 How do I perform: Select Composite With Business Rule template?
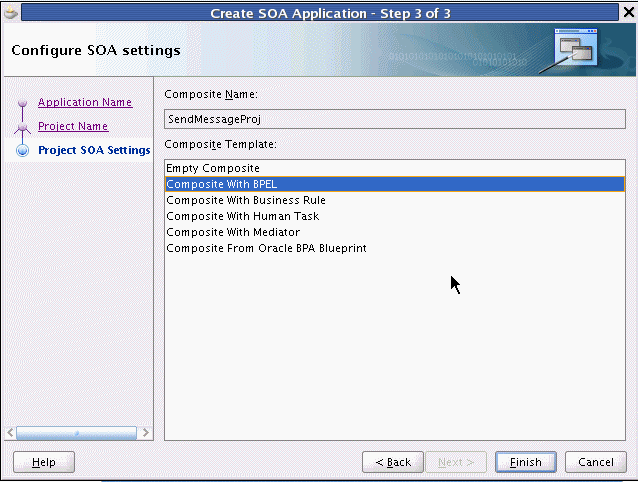coord(395,200)
